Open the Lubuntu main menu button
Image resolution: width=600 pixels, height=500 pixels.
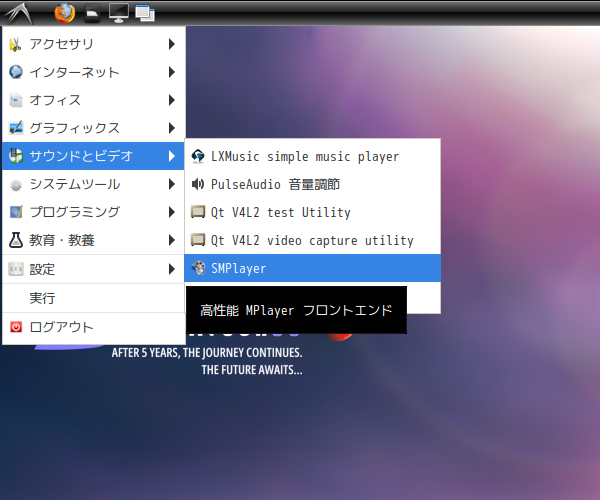(18, 13)
